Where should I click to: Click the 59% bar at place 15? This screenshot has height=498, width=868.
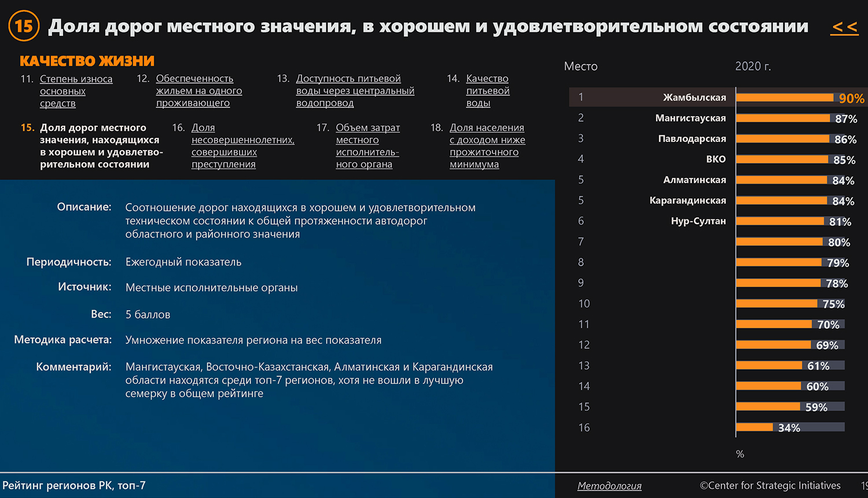tap(768, 407)
